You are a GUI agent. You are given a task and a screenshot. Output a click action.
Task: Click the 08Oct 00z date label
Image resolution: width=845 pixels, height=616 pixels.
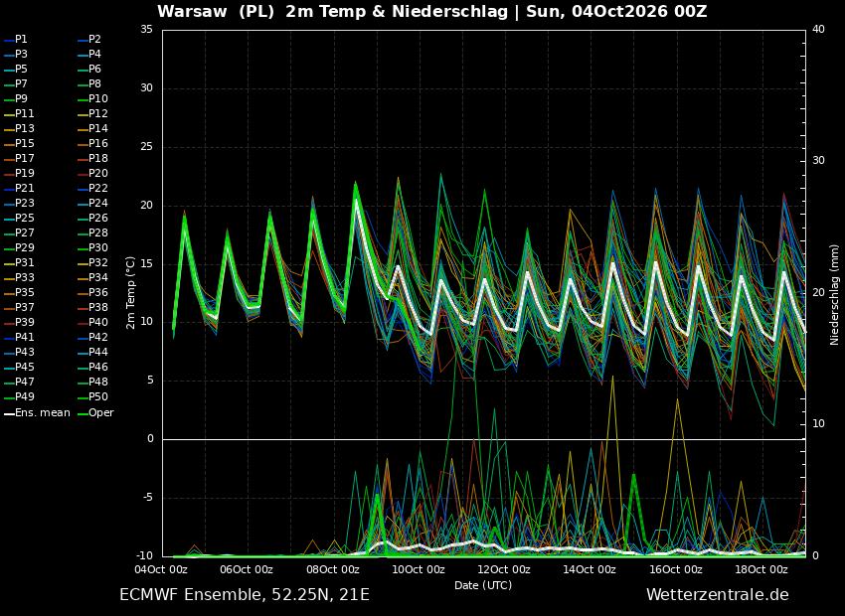pyautogui.click(x=332, y=569)
